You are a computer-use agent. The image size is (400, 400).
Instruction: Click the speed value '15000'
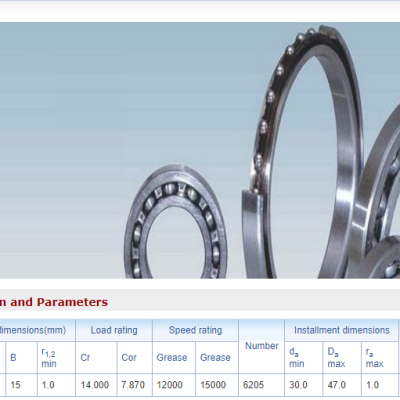coord(213,385)
